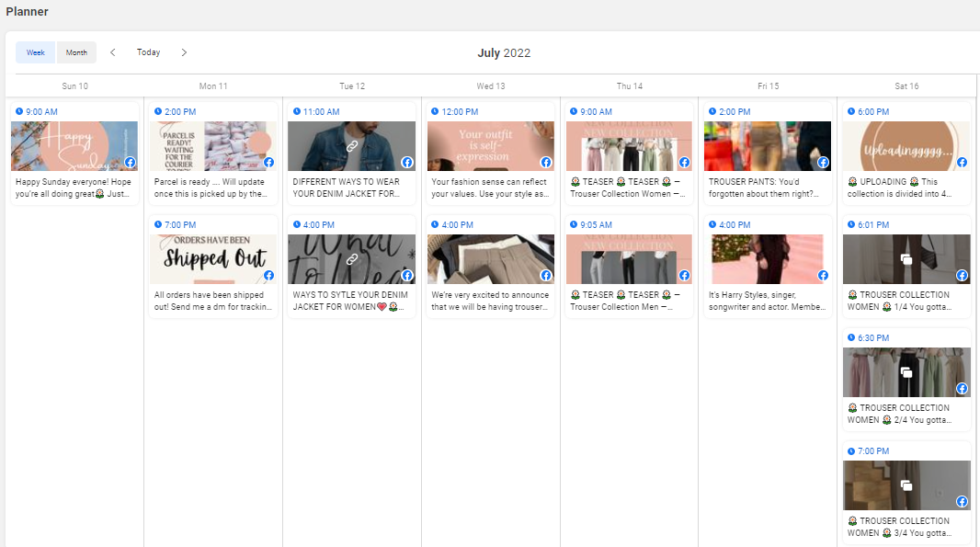Screen dimensions: 980x547
Task: Switch to the Month view tab
Action: 76,52
